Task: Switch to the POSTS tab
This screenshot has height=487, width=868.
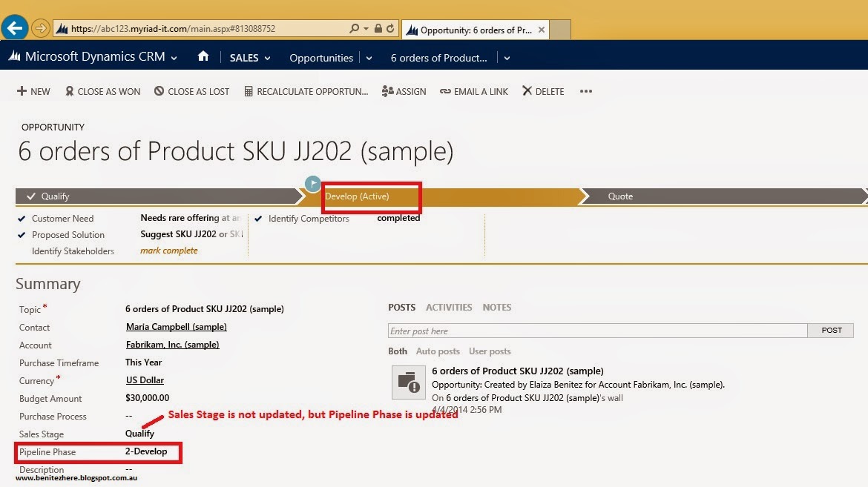Action: click(x=402, y=307)
